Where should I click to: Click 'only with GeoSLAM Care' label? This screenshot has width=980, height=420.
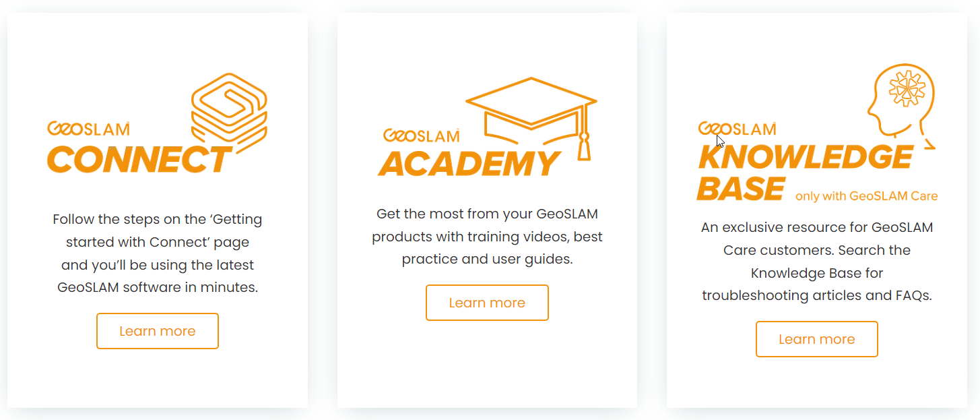867,196
